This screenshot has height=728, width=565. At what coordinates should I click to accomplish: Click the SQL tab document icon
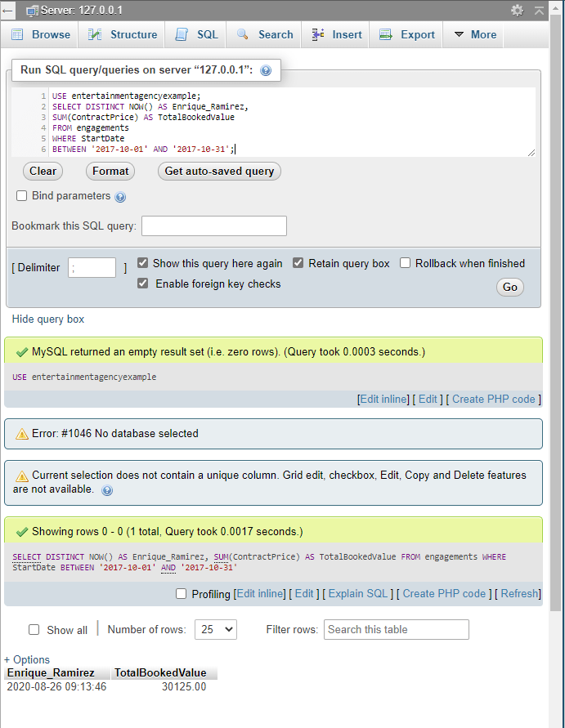pos(182,34)
